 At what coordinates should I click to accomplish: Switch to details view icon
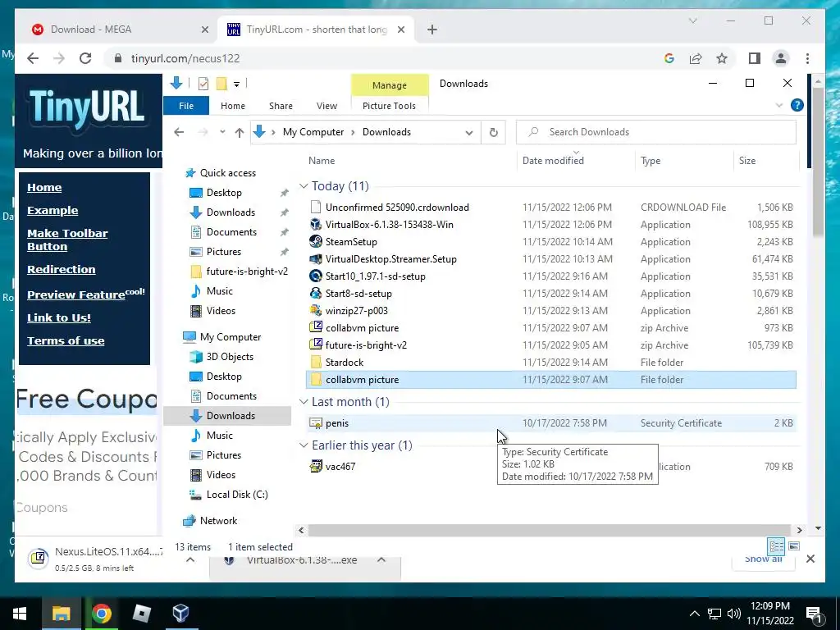pos(776,546)
